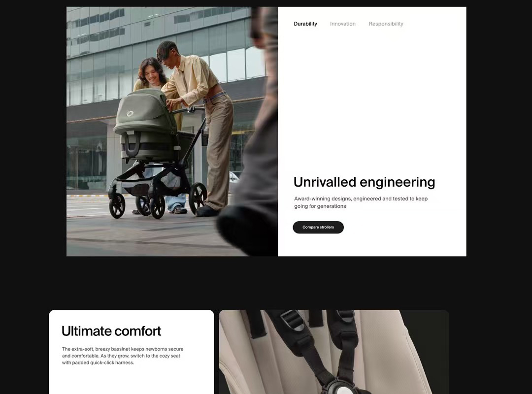532x394 pixels.
Task: Click the stroller's front wheel
Action: coord(117,205)
